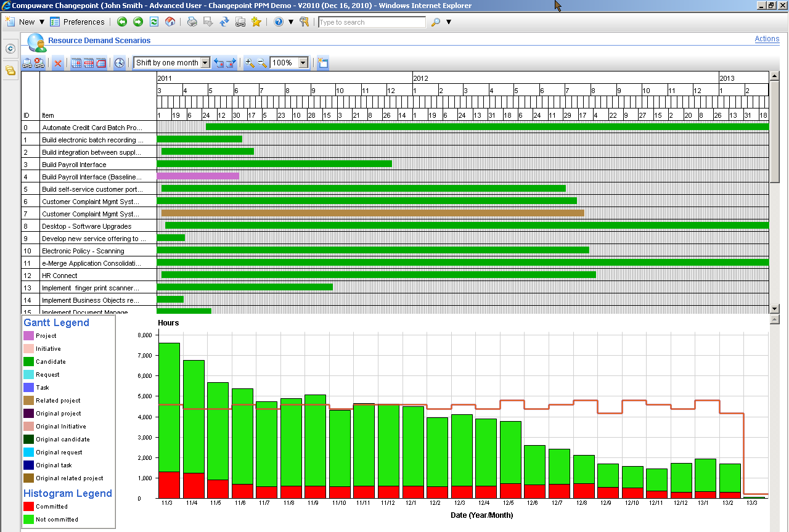Open Help with the question mark icon
789x532 pixels.
point(279,22)
